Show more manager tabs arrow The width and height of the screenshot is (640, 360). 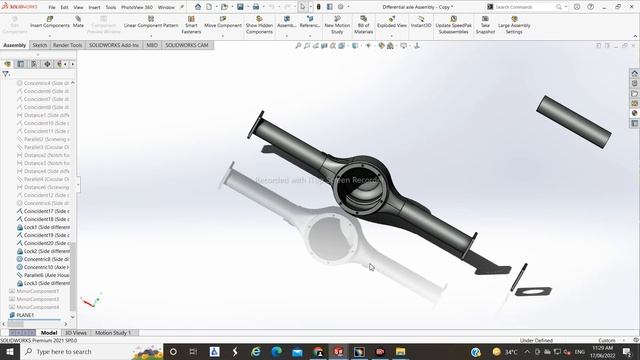[73, 64]
